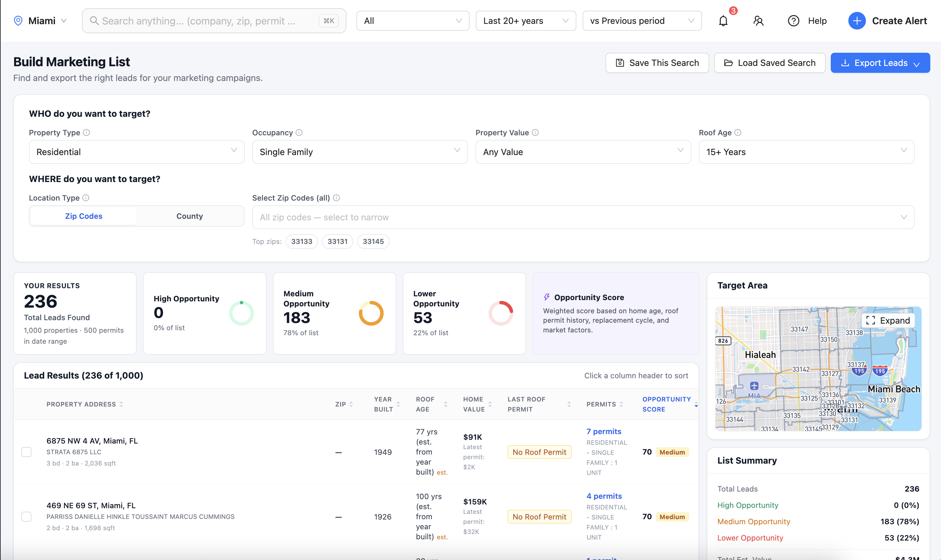
Task: Click the blue plus Create Alert icon
Action: point(857,21)
